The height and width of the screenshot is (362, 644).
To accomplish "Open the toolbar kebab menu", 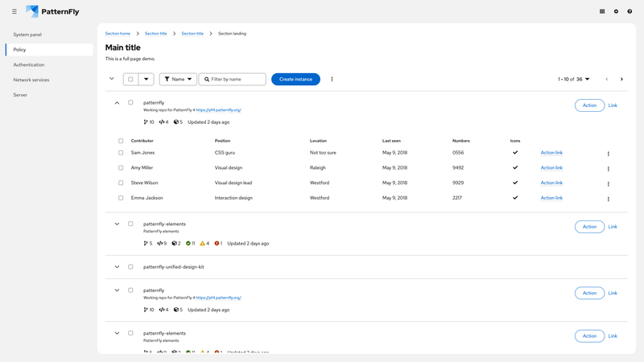I will click(332, 79).
